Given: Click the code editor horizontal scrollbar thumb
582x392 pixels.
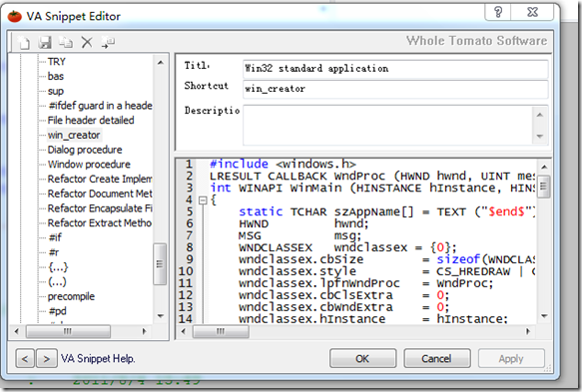Looking at the screenshot, I should click(x=221, y=331).
